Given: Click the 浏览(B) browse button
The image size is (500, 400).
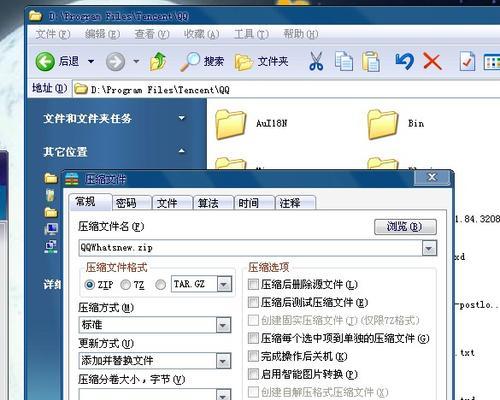Looking at the screenshot, I should [405, 227].
